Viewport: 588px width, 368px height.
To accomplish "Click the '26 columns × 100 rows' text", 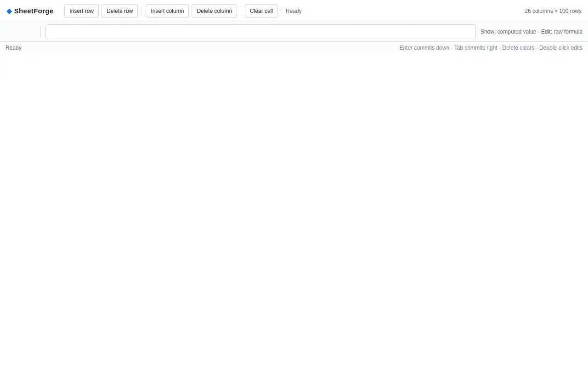I will 553,11.
